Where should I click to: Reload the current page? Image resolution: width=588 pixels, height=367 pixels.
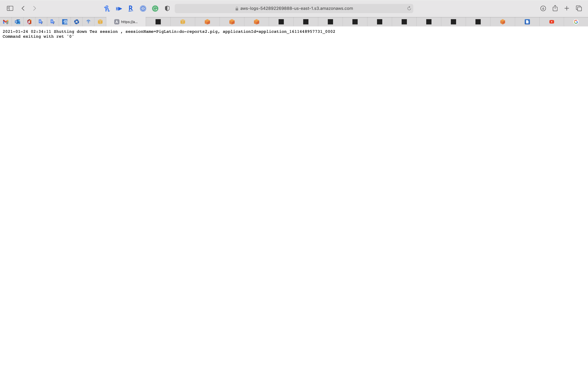click(x=409, y=9)
